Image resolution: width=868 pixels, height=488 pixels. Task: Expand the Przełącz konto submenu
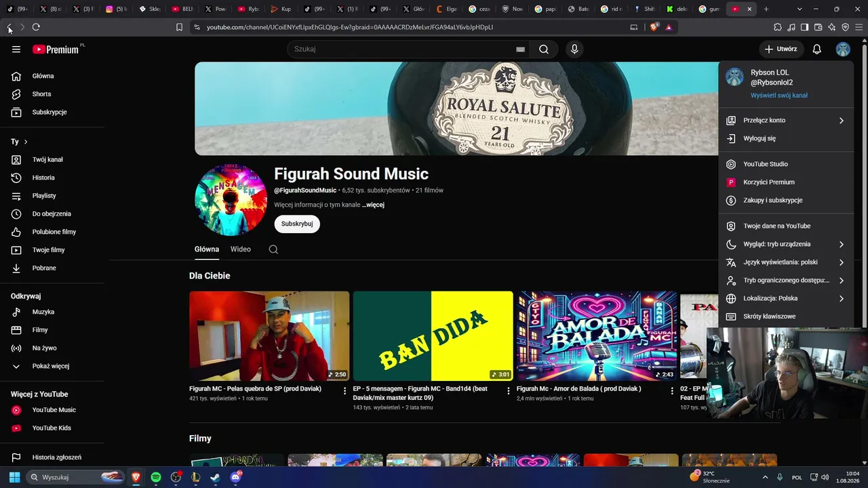click(841, 121)
